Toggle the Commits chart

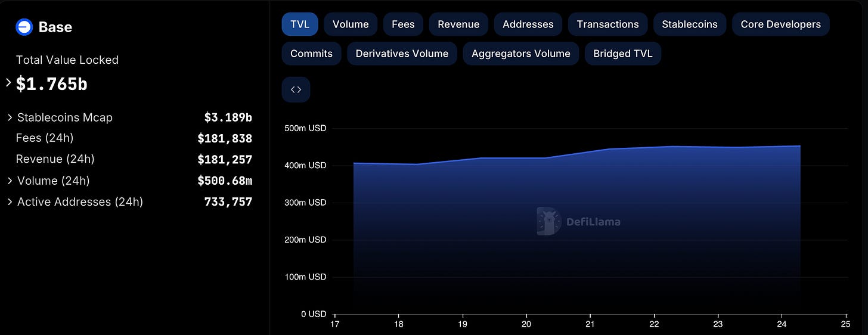[311, 54]
